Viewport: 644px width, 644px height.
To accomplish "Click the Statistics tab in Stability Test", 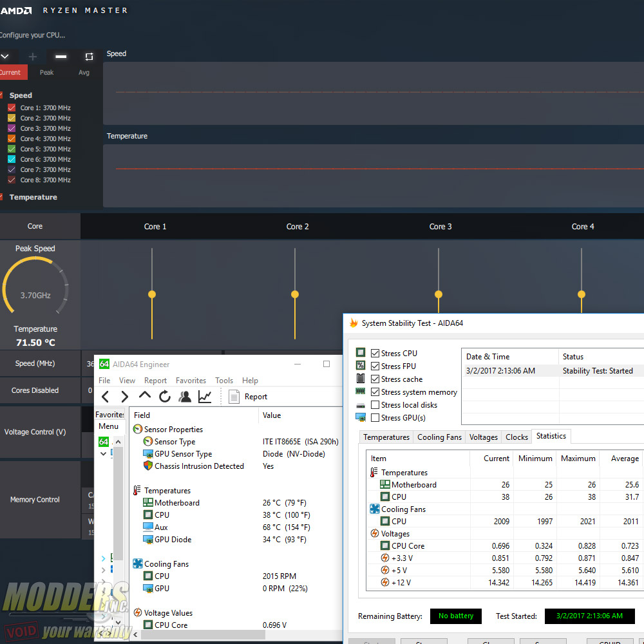I will 551,436.
